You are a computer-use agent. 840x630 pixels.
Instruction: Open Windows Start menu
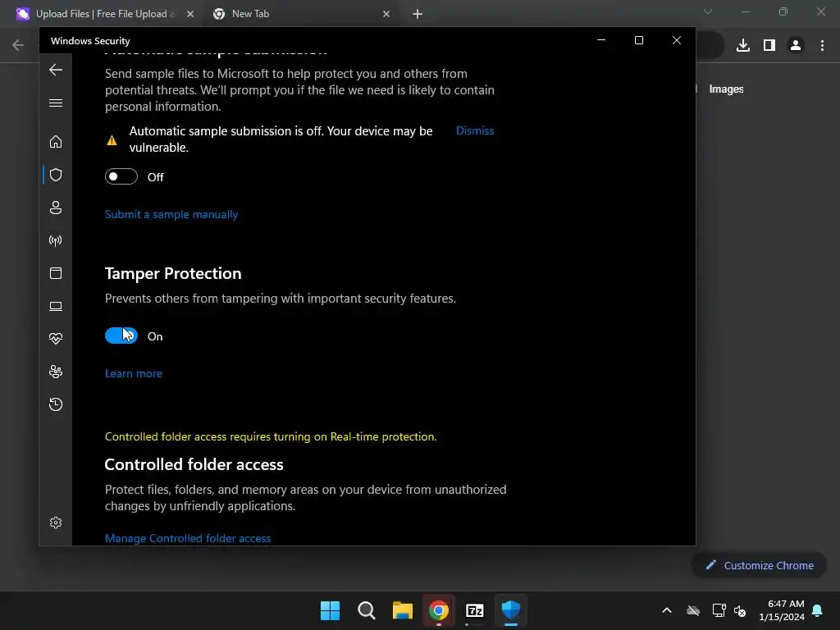(x=330, y=610)
